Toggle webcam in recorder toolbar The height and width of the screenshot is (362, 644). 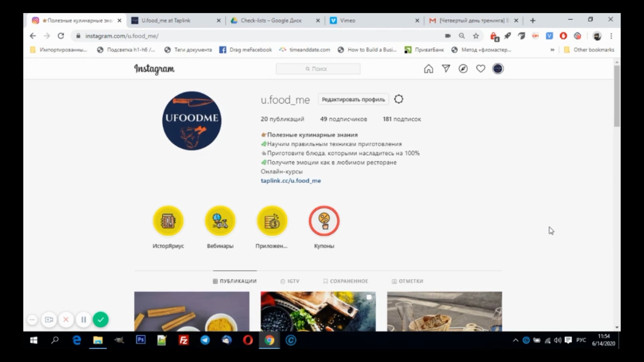pos(49,320)
